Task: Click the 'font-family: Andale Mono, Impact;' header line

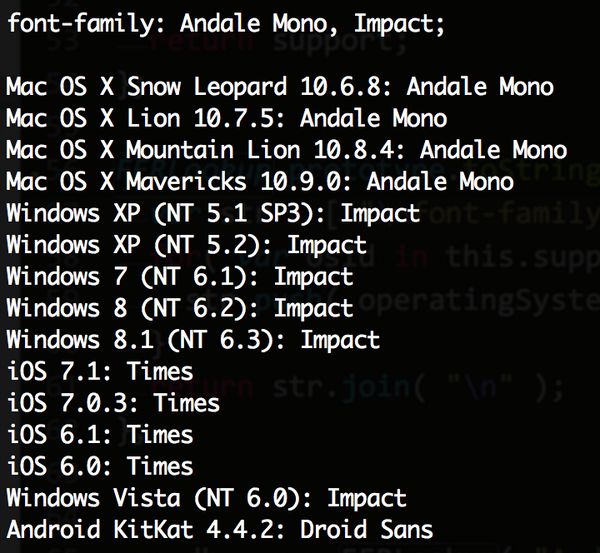Action: coord(225,22)
